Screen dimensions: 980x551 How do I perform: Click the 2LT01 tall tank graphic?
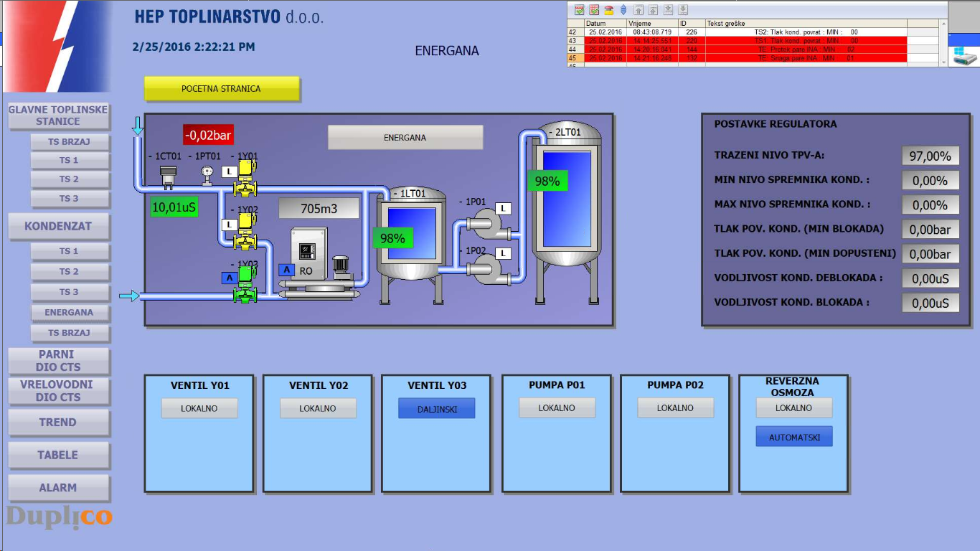[x=566, y=212]
